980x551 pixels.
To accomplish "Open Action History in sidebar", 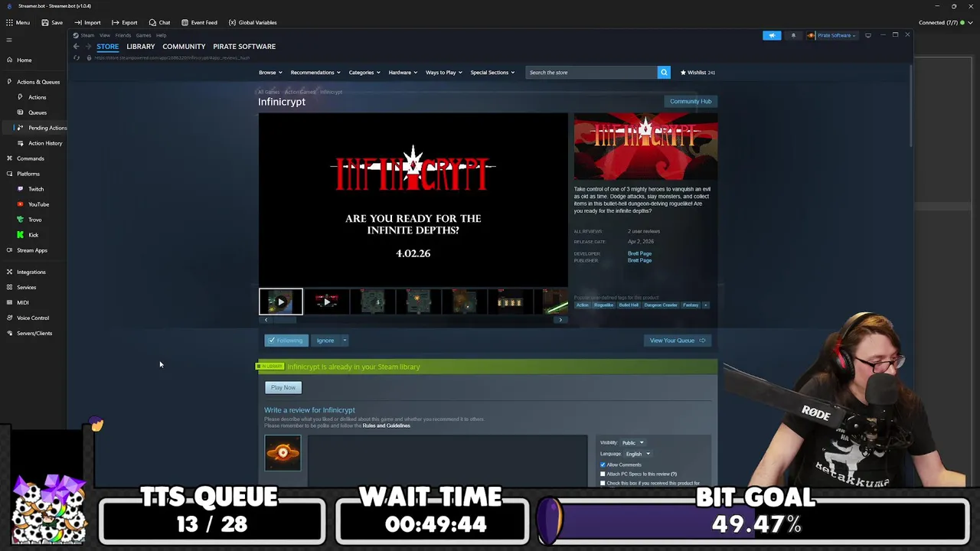I will pyautogui.click(x=45, y=143).
